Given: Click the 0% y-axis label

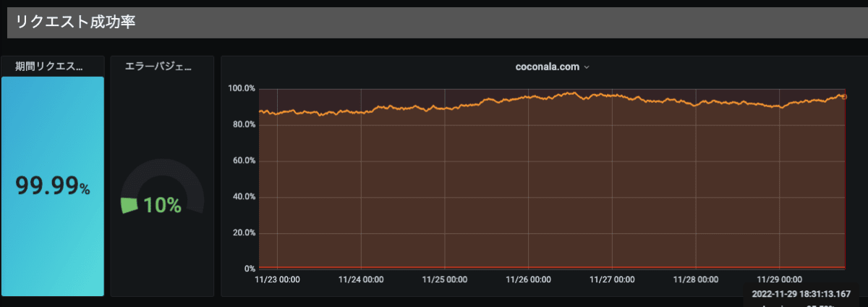Looking at the screenshot, I should coord(248,269).
